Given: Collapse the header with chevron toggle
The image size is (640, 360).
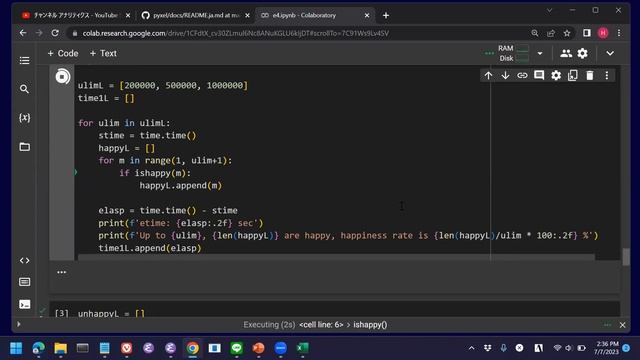Looking at the screenshot, I should (610, 53).
